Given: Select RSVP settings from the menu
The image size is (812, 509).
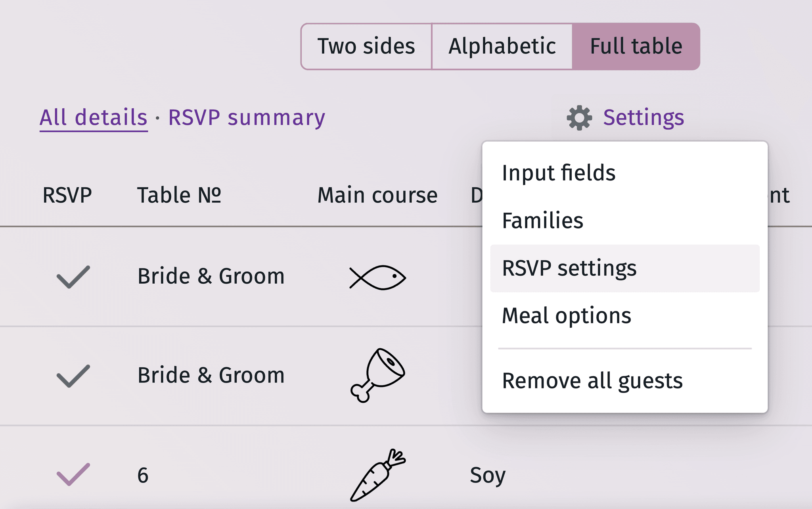Looking at the screenshot, I should tap(569, 268).
